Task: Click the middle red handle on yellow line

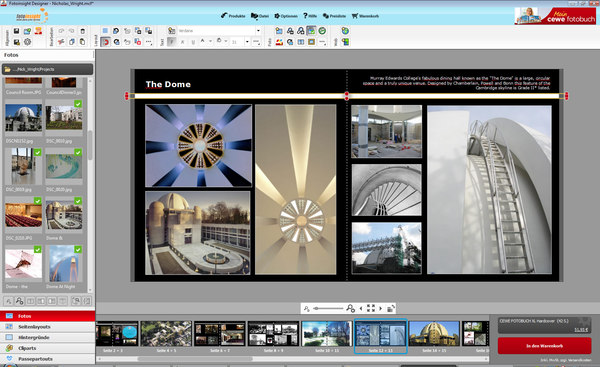Action: [x=347, y=96]
